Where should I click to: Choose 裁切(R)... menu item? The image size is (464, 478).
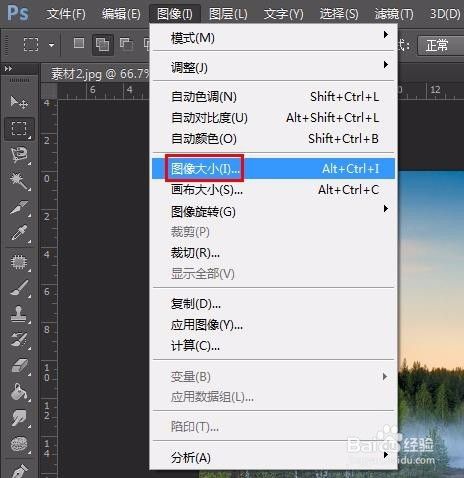[273, 253]
